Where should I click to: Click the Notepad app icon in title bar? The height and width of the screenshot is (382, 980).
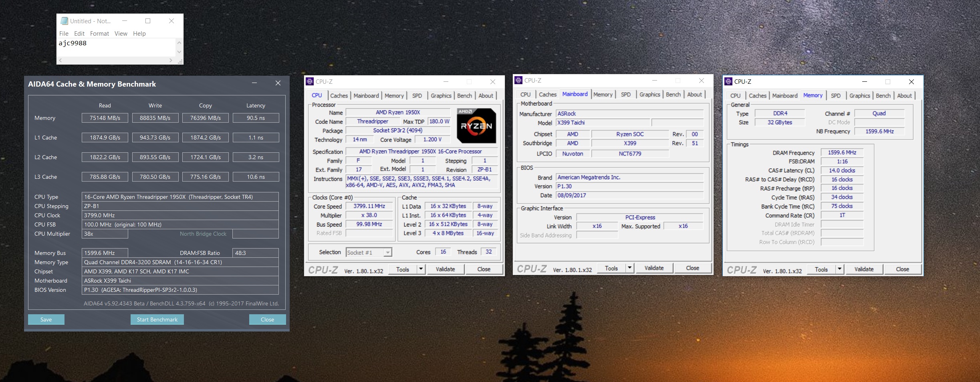click(x=64, y=21)
